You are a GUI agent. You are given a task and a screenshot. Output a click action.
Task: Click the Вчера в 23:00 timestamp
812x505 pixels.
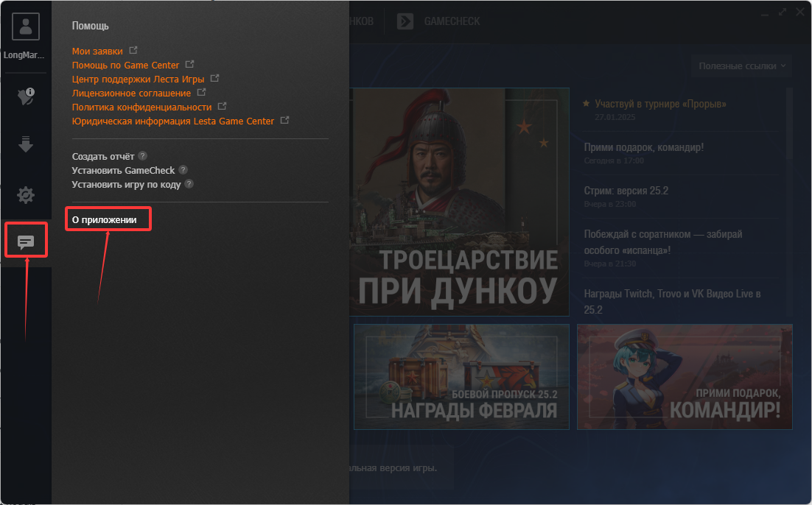(610, 204)
